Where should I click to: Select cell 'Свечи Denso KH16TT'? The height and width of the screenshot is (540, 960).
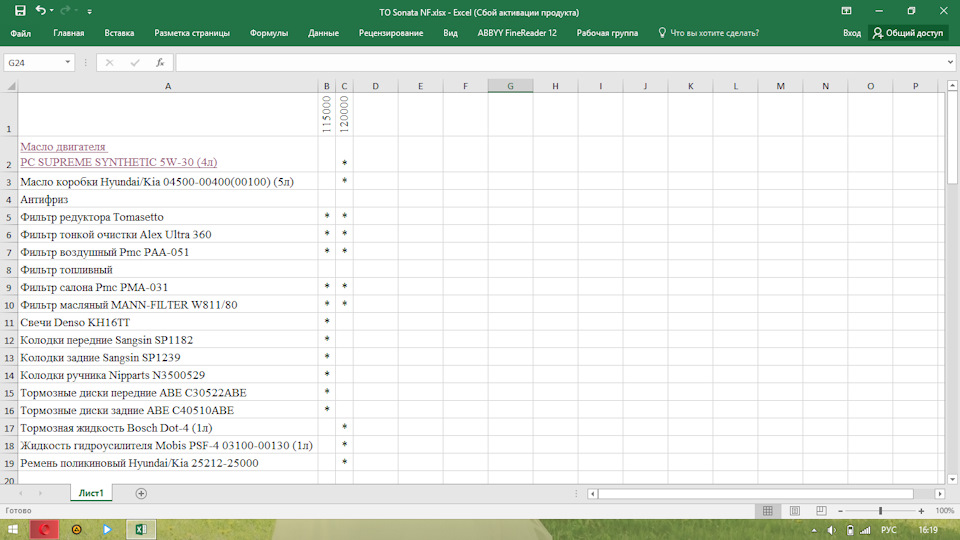tap(168, 323)
